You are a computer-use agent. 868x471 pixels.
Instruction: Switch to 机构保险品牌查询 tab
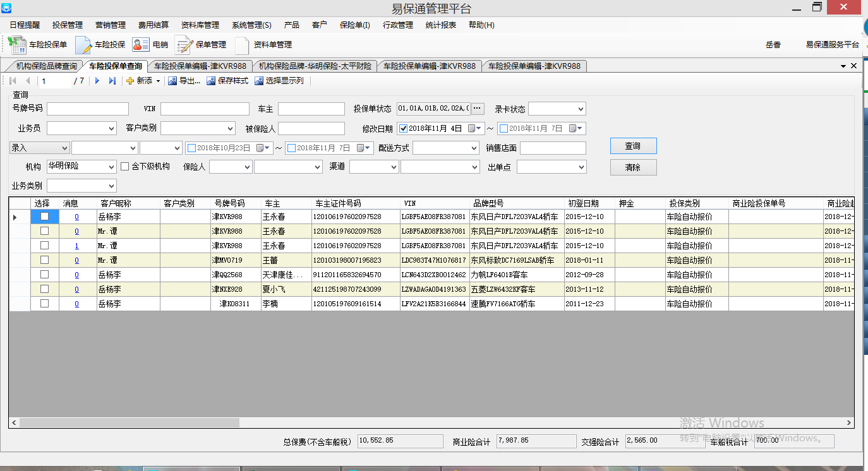pos(46,66)
